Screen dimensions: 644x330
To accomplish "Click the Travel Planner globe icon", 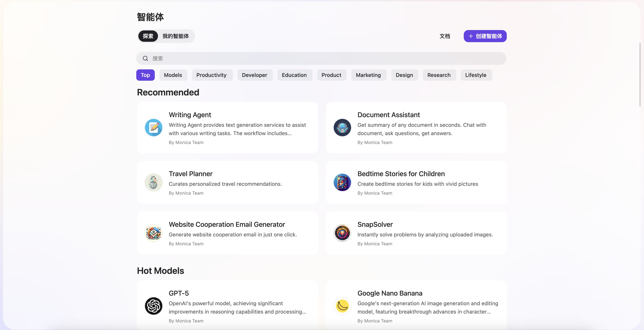I will [x=153, y=182].
